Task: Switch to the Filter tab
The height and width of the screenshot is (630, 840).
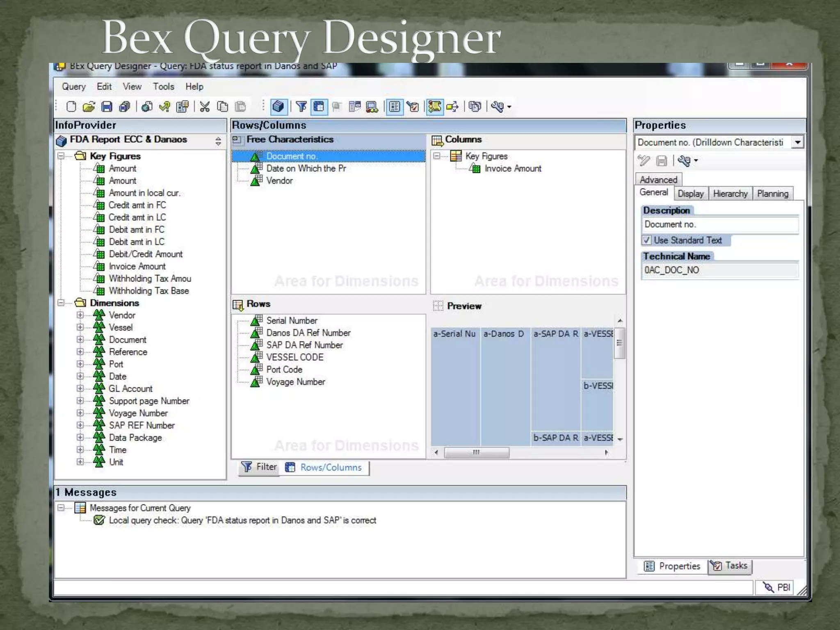Action: click(260, 467)
